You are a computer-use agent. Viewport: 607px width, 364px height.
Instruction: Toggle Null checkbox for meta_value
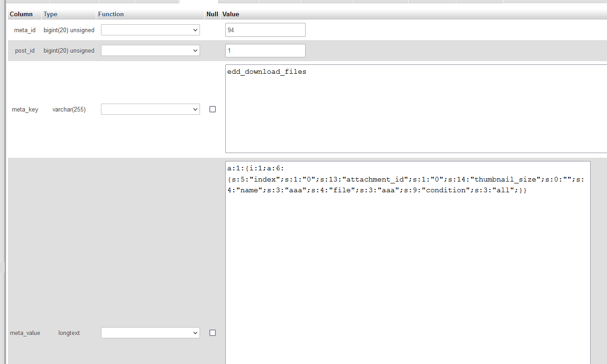[x=213, y=333]
